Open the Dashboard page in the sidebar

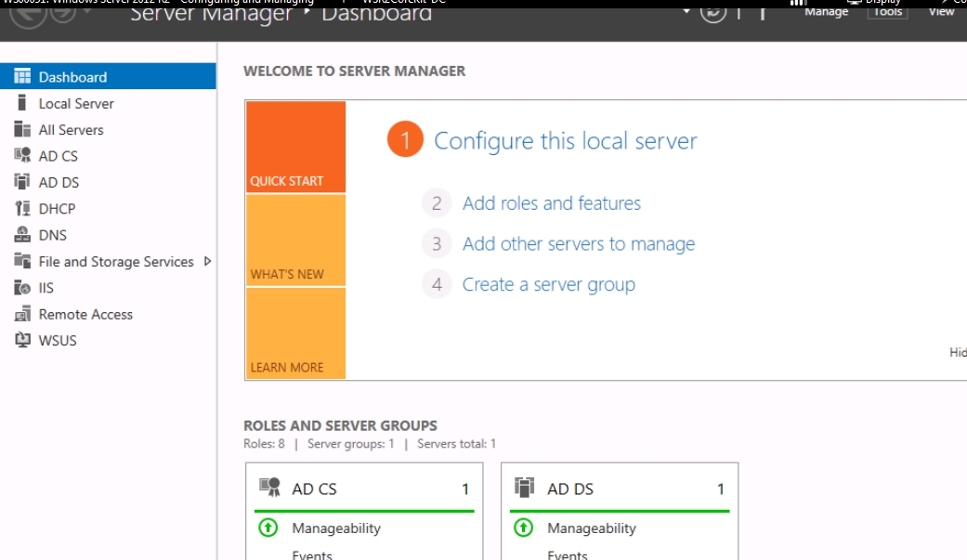coord(108,76)
